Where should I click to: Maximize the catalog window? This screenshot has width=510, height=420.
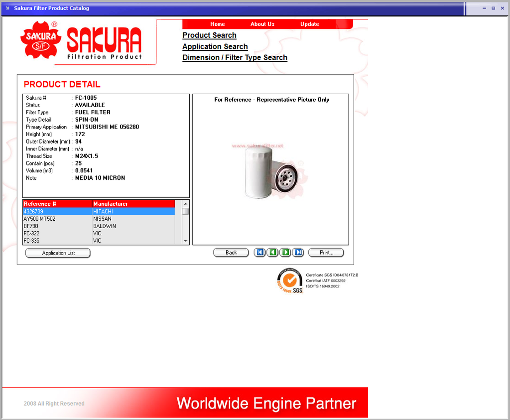pyautogui.click(x=493, y=8)
